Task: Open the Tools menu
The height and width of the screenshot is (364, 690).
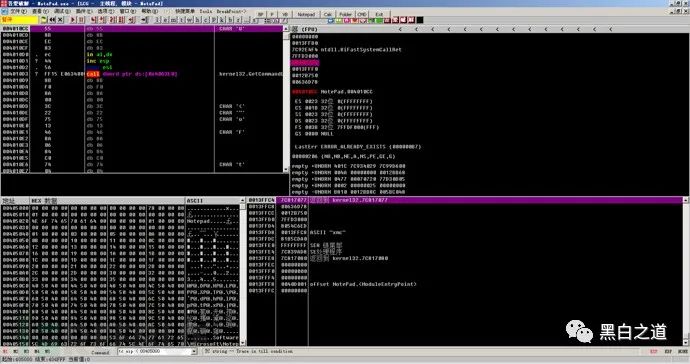Action: 206,11
